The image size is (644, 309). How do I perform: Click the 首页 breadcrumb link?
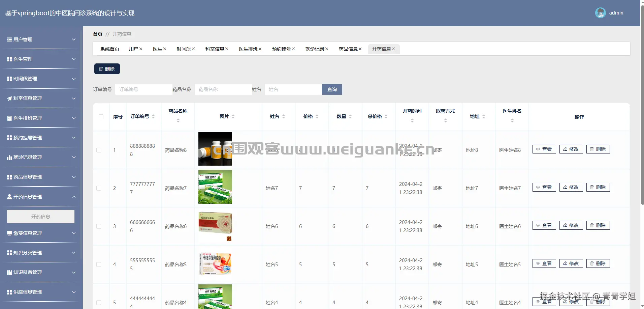(x=98, y=34)
